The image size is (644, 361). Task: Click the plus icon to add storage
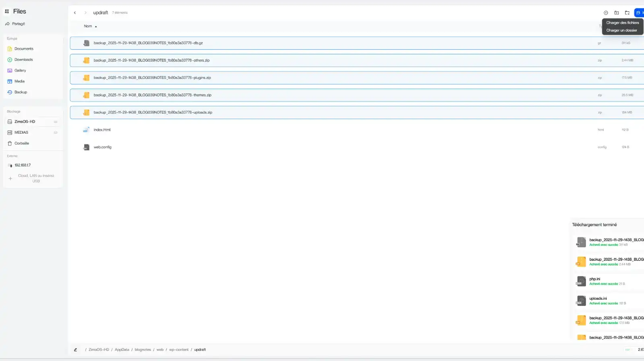click(x=10, y=178)
